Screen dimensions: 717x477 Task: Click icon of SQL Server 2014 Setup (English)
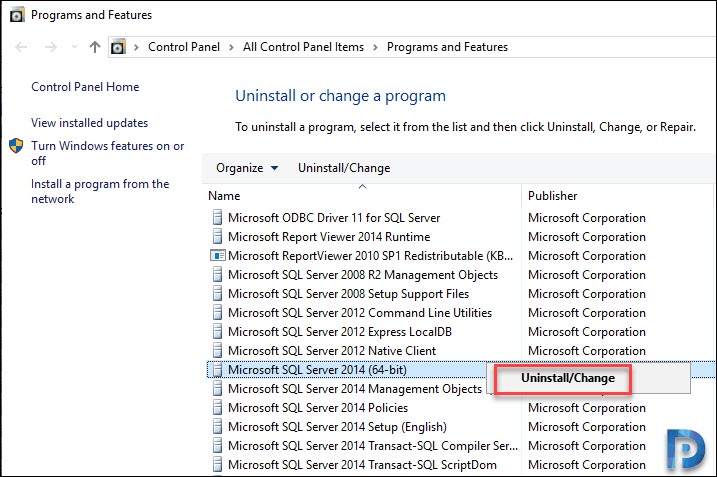click(x=218, y=426)
